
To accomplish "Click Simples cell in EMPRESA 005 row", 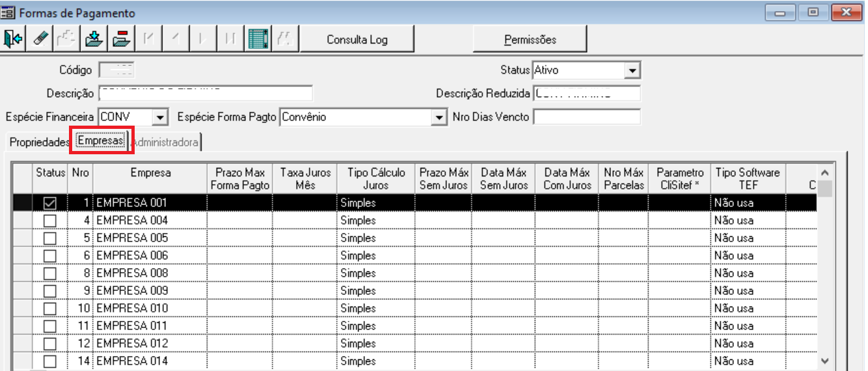I will click(376, 238).
